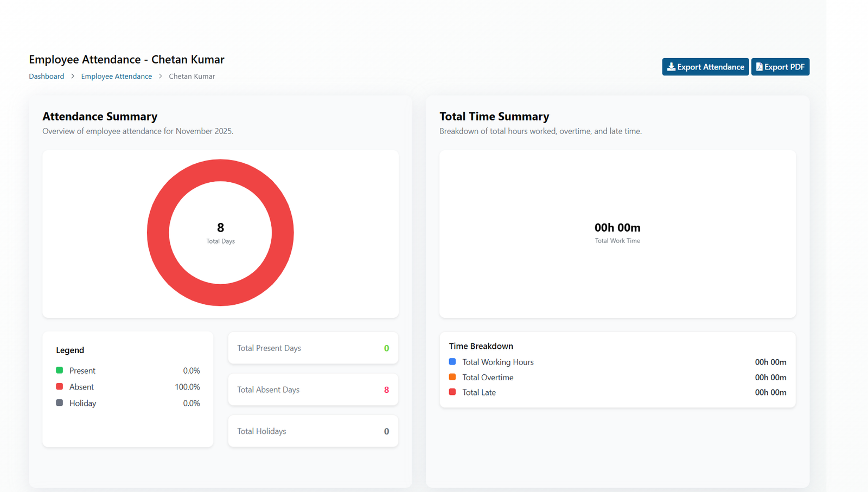Click the Total Days count inside the donut
Screen dimensions: 868x492
[x=220, y=228]
